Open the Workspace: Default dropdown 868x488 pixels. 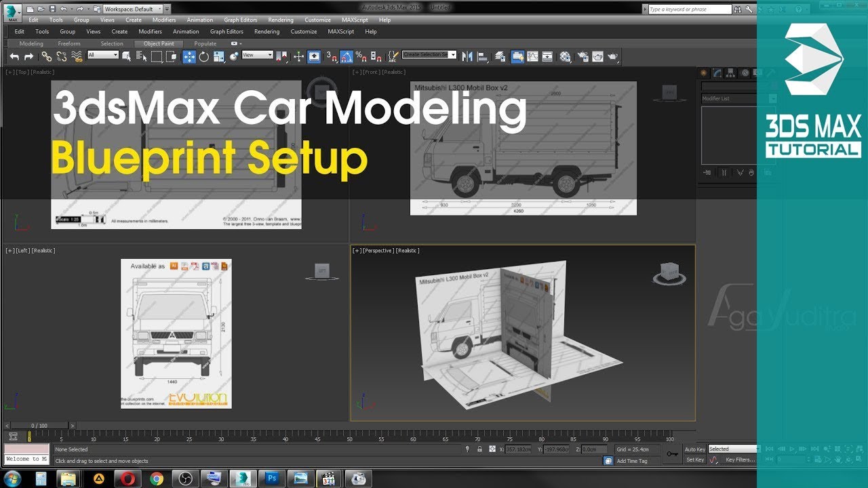[x=132, y=9]
